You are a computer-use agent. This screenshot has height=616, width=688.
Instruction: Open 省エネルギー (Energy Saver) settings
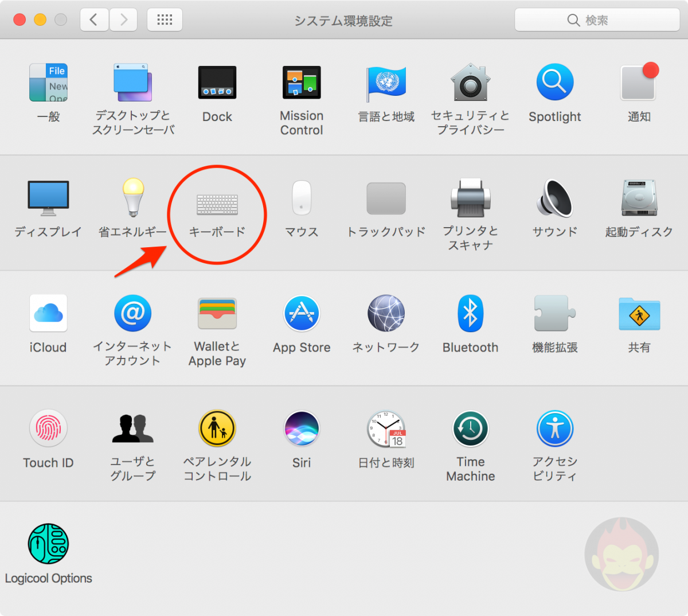[132, 198]
